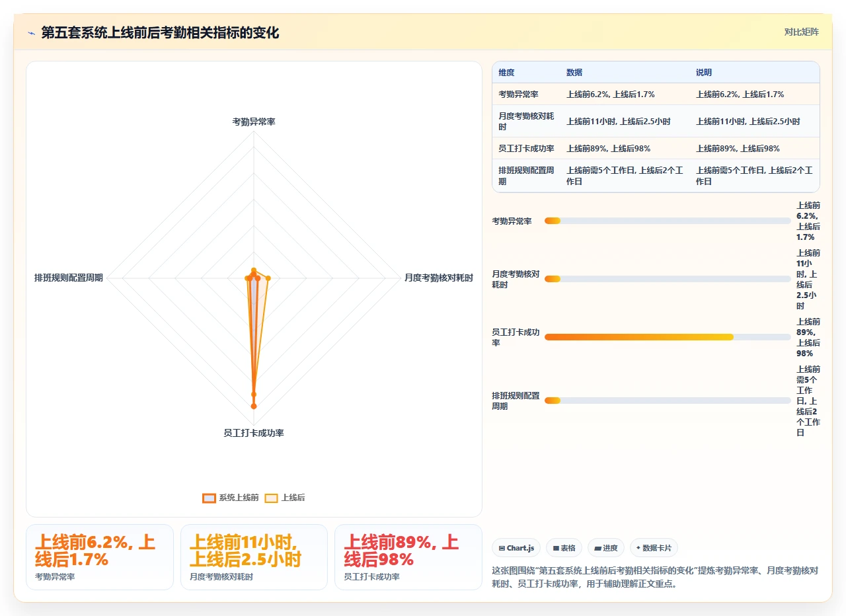Screen dimensions: 846x616
Task: Click the Chart.js tag
Action: point(516,548)
